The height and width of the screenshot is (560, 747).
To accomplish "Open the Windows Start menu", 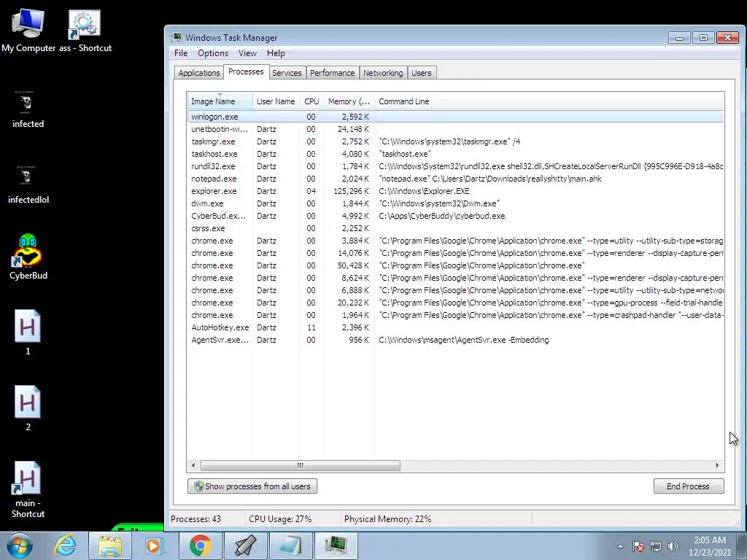I will [20, 545].
